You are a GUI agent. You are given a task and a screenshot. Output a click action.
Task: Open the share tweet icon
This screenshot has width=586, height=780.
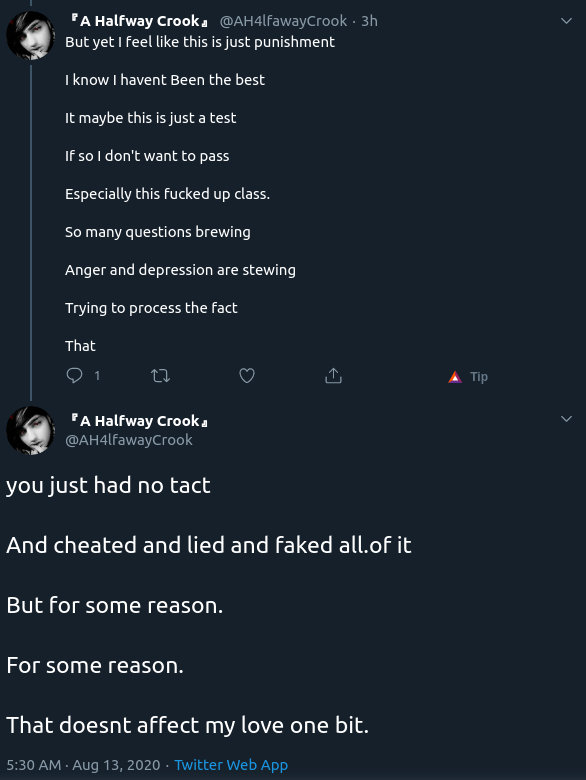point(333,376)
